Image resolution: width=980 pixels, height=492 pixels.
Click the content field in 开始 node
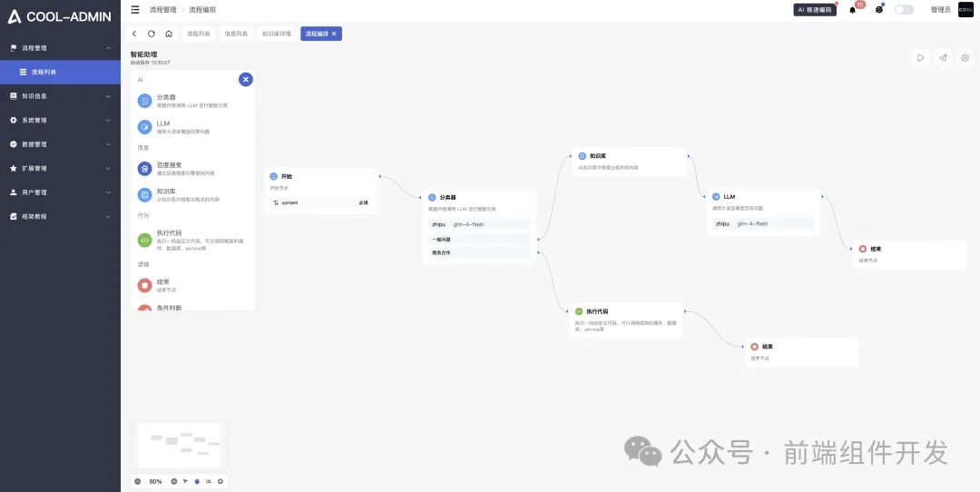pyautogui.click(x=321, y=202)
